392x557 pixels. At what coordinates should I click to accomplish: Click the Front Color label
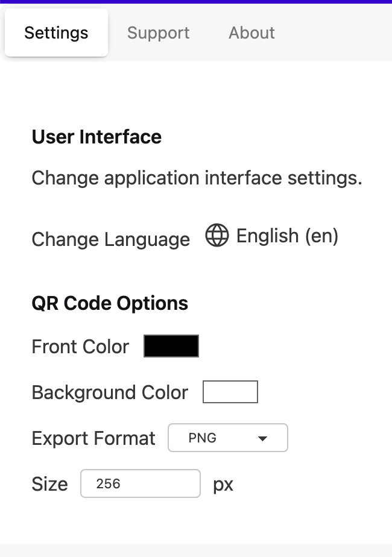click(x=80, y=347)
